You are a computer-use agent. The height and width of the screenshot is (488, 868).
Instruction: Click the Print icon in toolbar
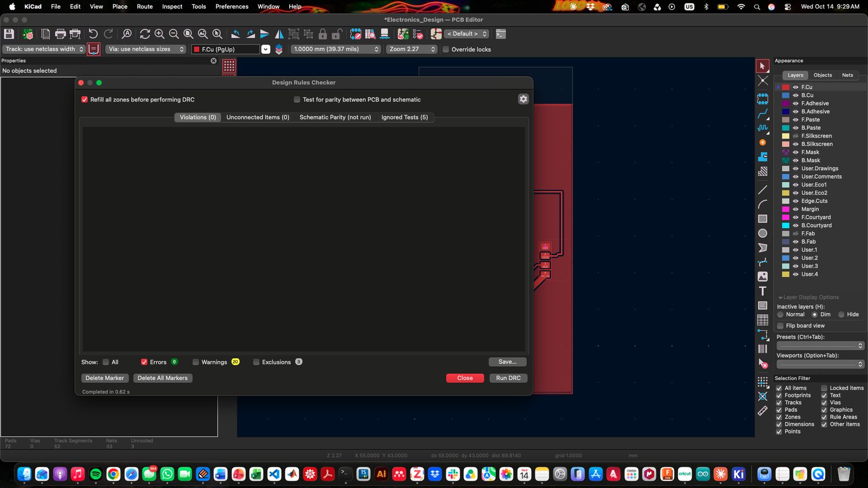[x=60, y=34]
